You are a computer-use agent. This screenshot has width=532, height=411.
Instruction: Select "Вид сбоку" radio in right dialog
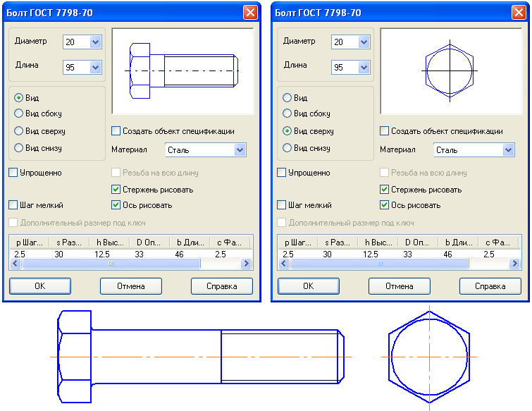pyautogui.click(x=287, y=114)
